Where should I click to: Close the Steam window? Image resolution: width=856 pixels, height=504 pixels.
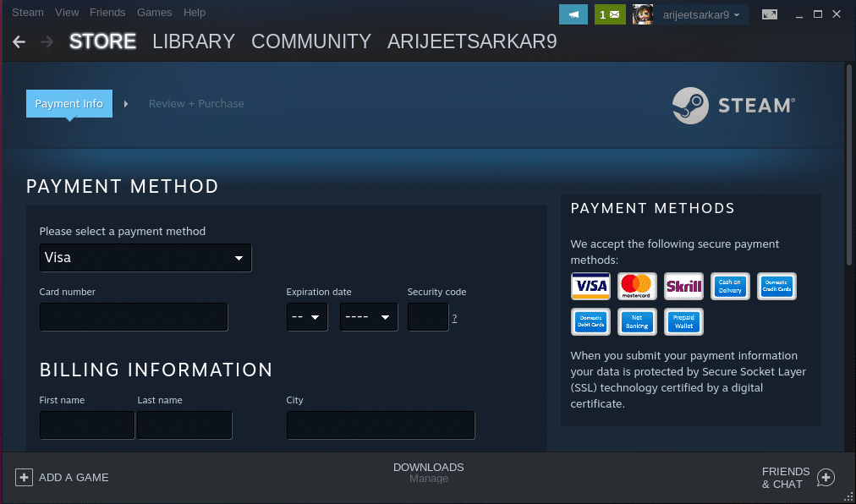pos(837,14)
